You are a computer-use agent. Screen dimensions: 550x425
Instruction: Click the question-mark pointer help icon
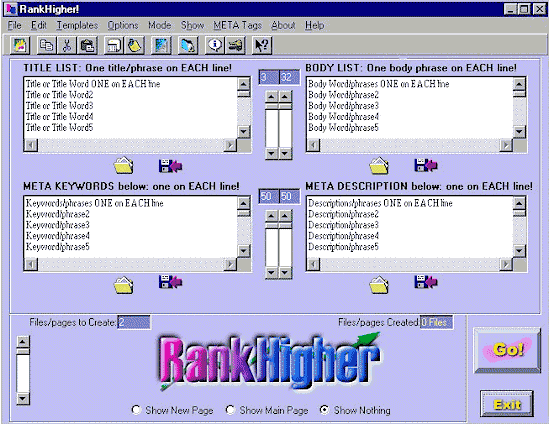pos(262,46)
